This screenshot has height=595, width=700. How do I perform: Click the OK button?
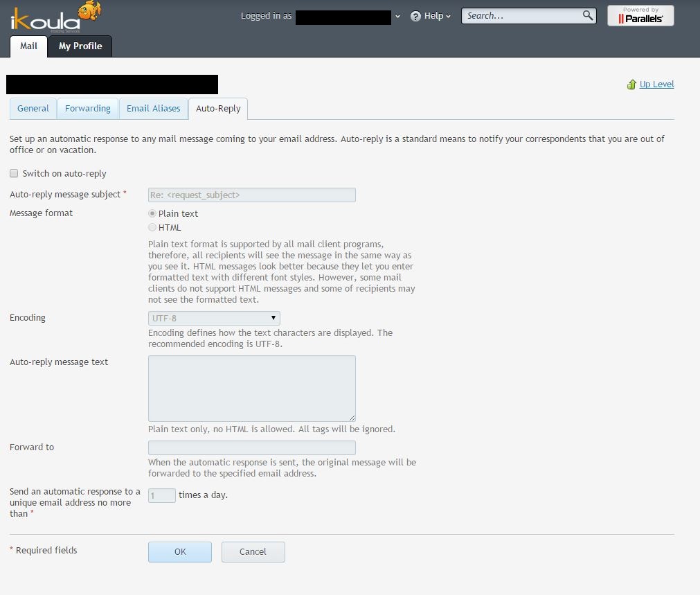(180, 551)
